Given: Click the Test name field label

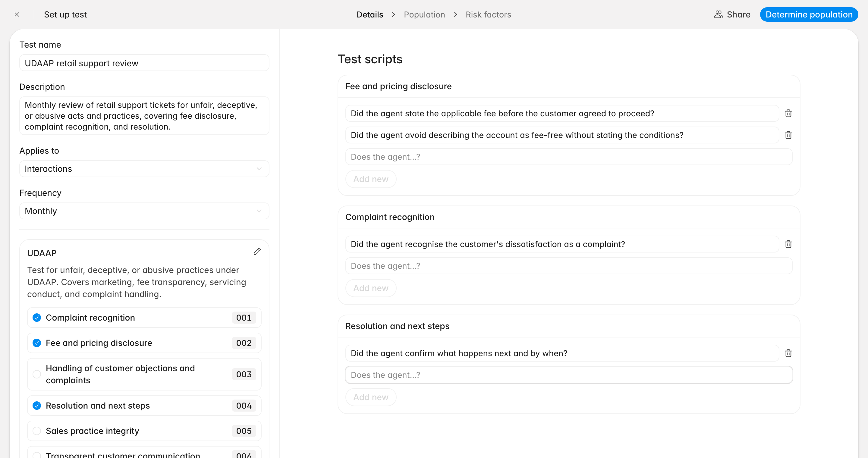Looking at the screenshot, I should point(40,45).
